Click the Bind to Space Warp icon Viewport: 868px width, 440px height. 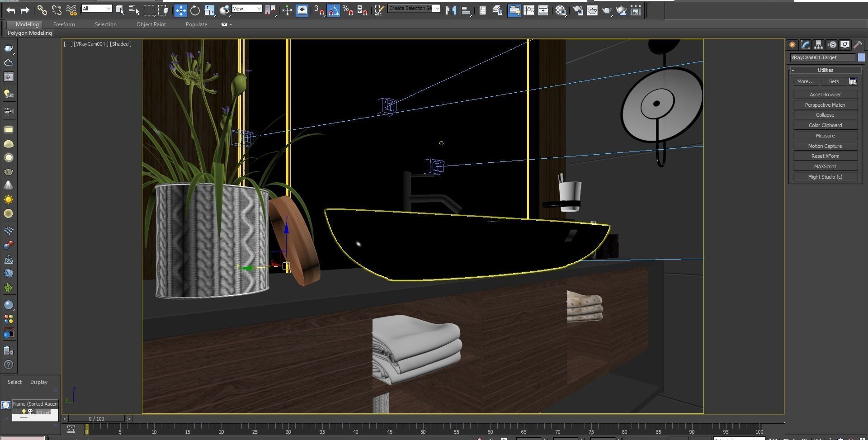pyautogui.click(x=71, y=10)
